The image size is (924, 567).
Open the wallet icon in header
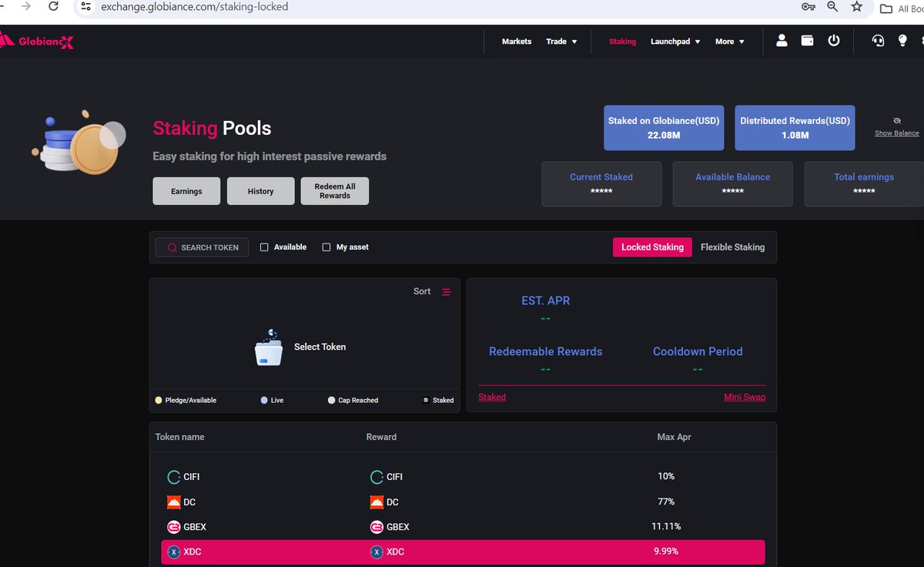point(808,41)
